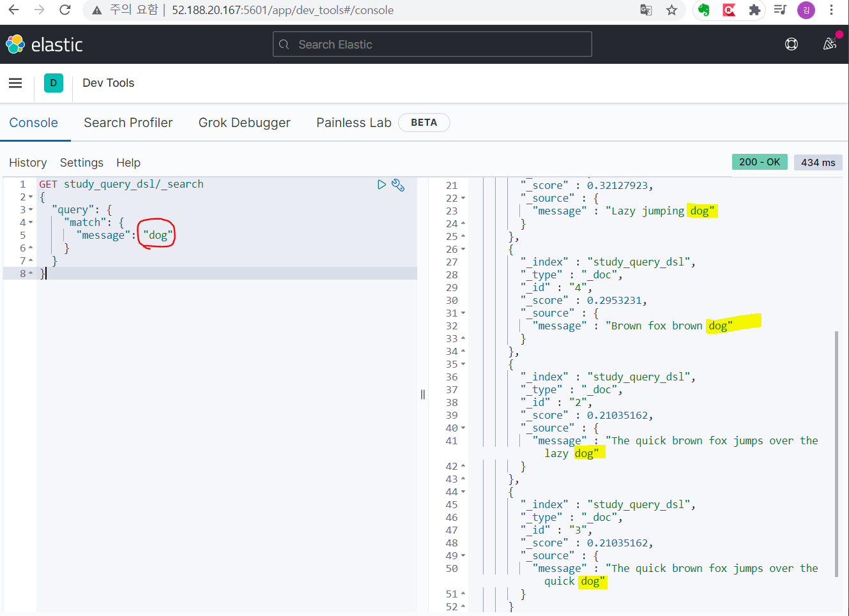Collapse fold arrow on editor line 2
Image resolution: width=849 pixels, height=616 pixels.
click(30, 197)
